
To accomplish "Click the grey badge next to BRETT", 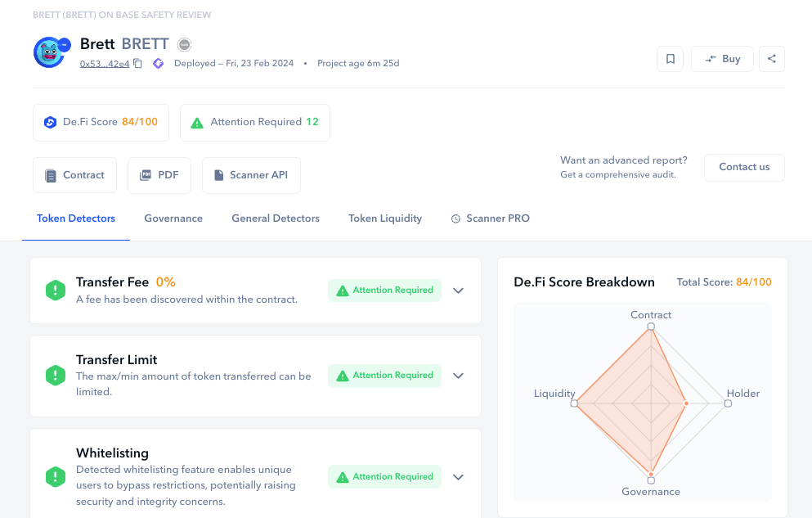I will [x=185, y=45].
